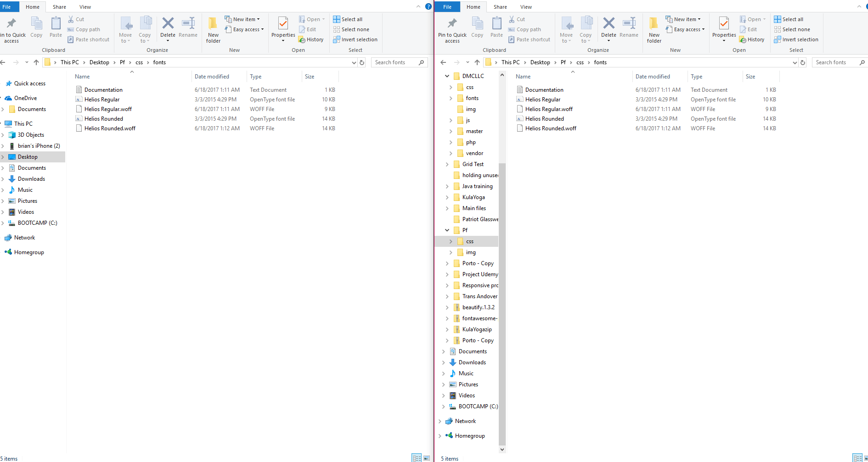The height and width of the screenshot is (462, 868).
Task: Click History in the right window ribbon
Action: coord(752,39)
